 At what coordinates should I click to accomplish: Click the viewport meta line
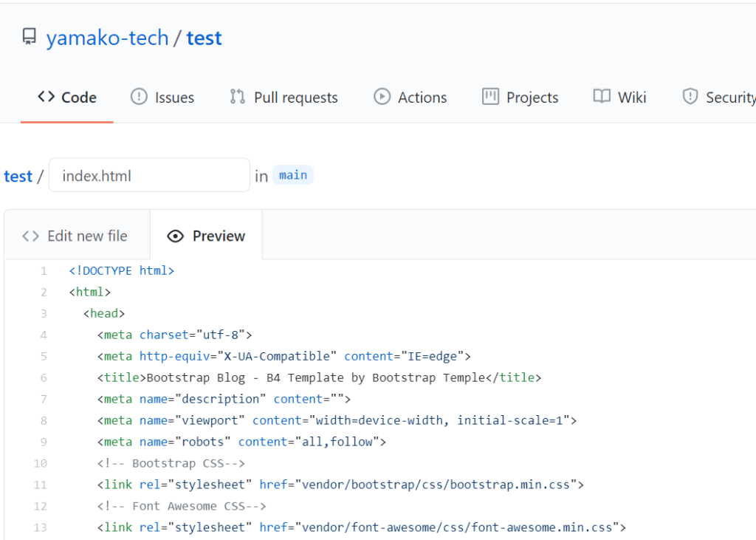click(x=337, y=420)
